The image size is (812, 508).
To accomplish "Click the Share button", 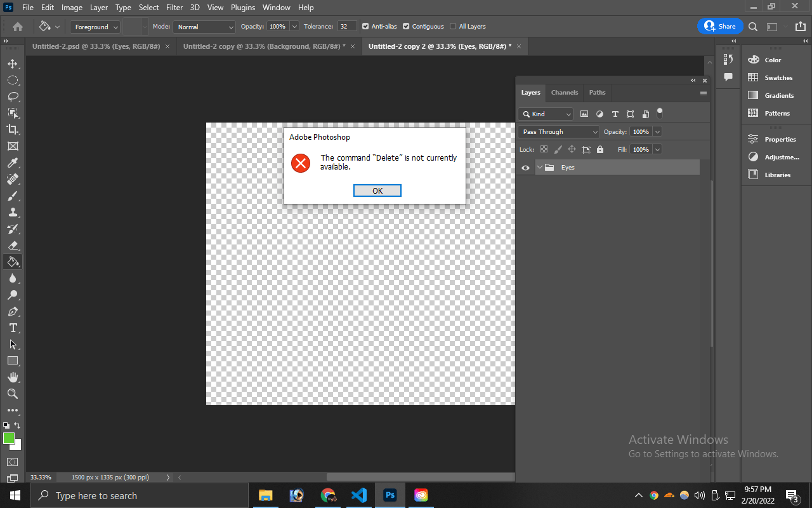I will coord(720,26).
